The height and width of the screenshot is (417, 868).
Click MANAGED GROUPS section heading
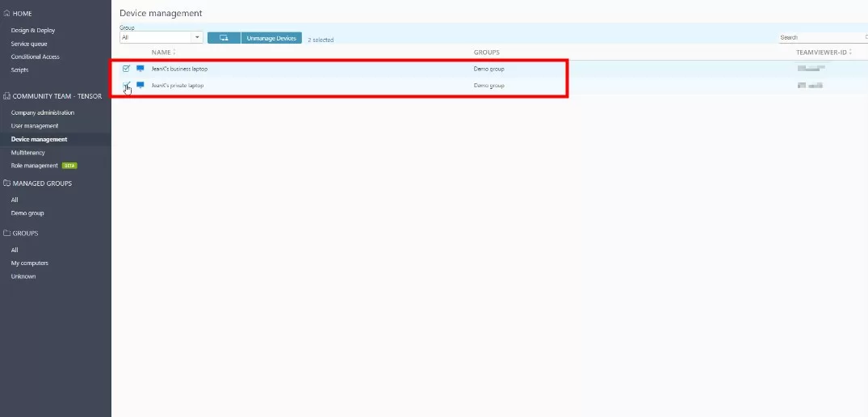click(42, 183)
